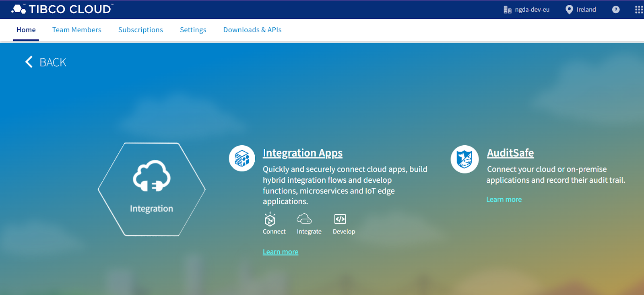Click the Connect label

[x=274, y=231]
